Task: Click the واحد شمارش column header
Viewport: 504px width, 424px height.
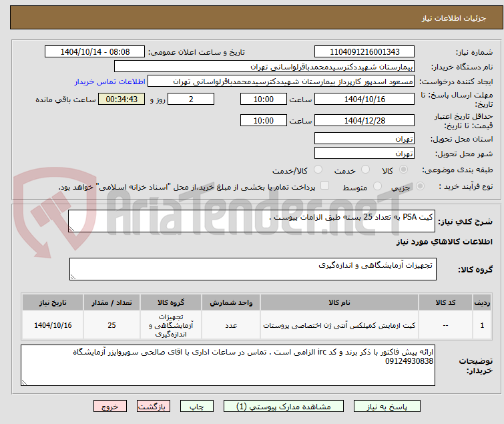Action: tap(231, 302)
